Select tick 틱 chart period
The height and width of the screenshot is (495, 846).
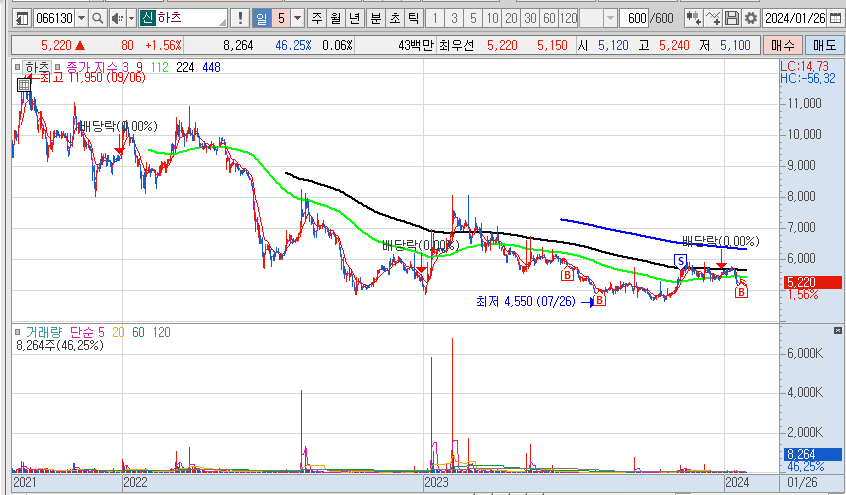coord(413,18)
